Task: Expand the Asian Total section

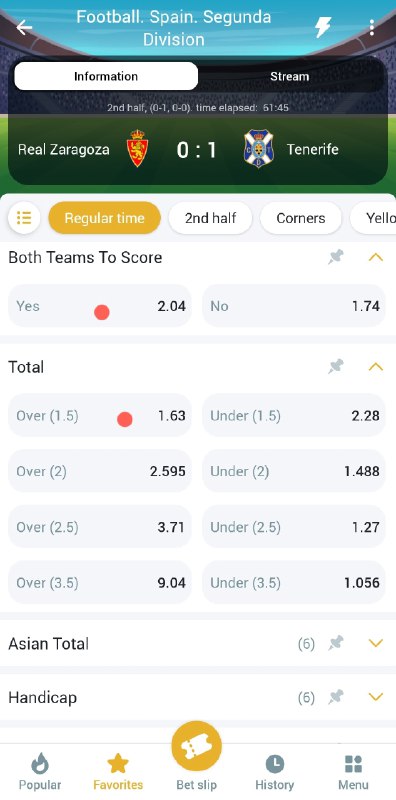Action: (x=376, y=643)
